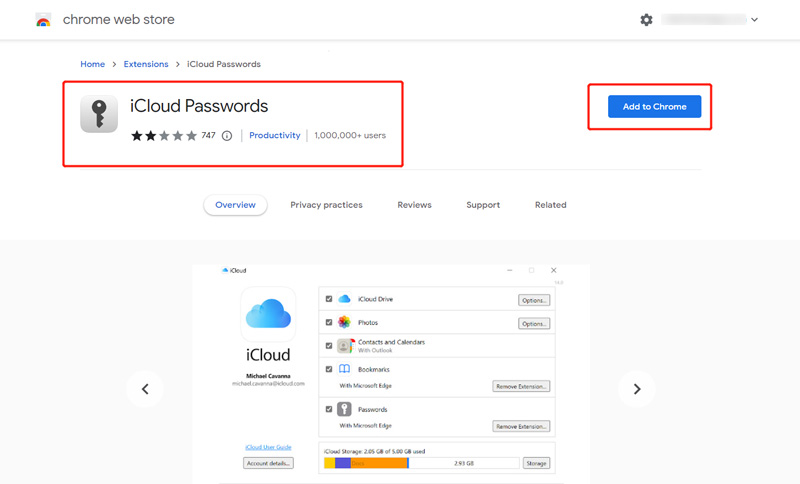Toggle the Photos checkbox

click(329, 322)
